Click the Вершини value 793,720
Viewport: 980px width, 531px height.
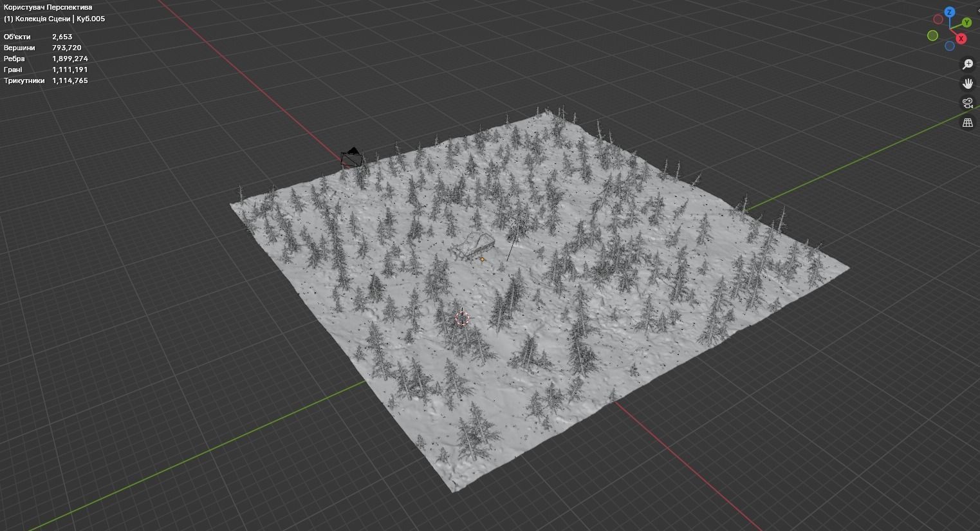tap(67, 48)
